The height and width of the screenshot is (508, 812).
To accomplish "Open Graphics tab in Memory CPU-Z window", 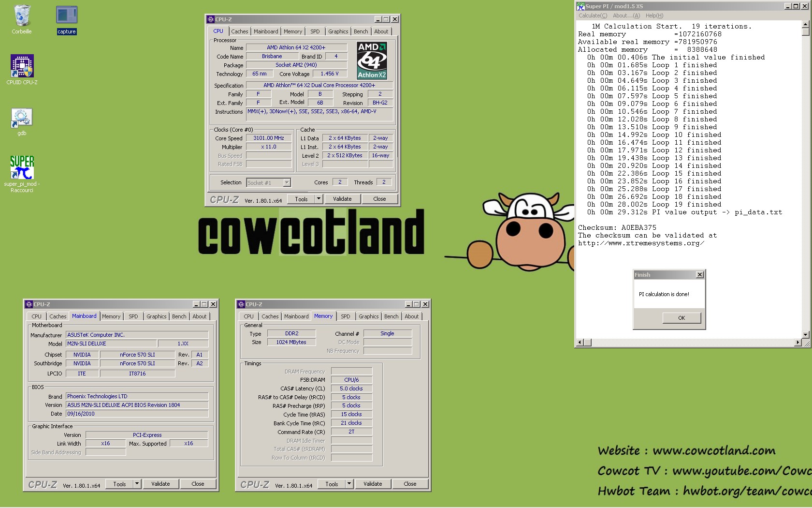I will click(369, 316).
